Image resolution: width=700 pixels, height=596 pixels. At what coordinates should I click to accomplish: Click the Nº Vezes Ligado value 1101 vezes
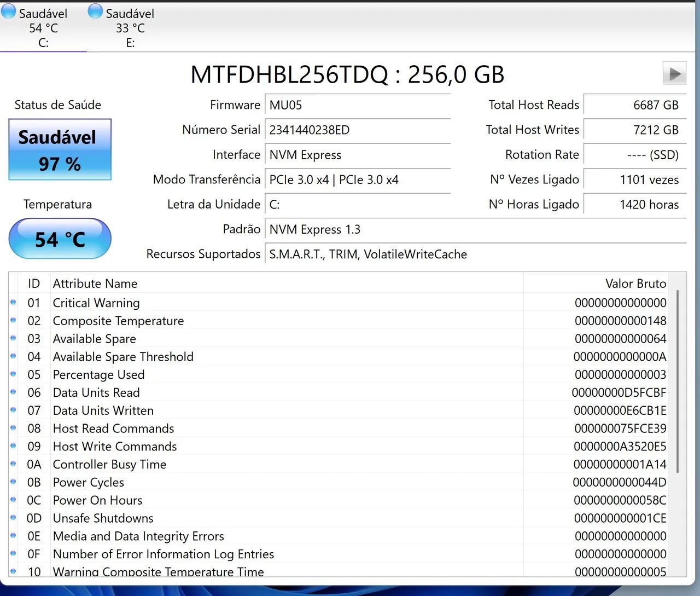point(634,180)
